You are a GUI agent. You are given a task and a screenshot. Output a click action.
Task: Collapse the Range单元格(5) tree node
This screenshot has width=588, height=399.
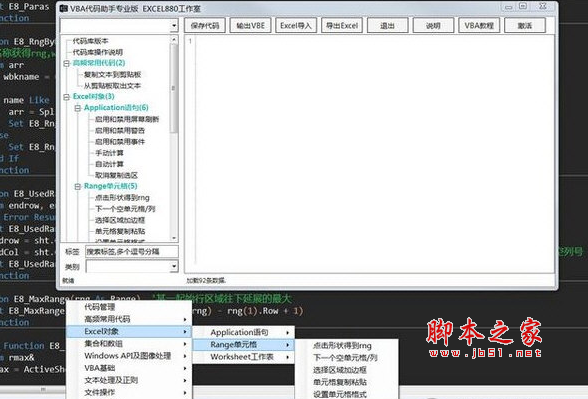tap(78, 186)
